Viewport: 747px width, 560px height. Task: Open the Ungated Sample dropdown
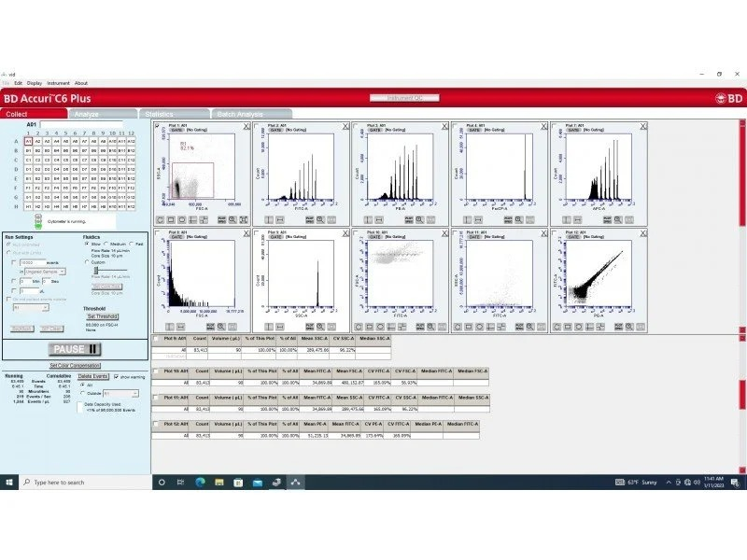coord(45,272)
